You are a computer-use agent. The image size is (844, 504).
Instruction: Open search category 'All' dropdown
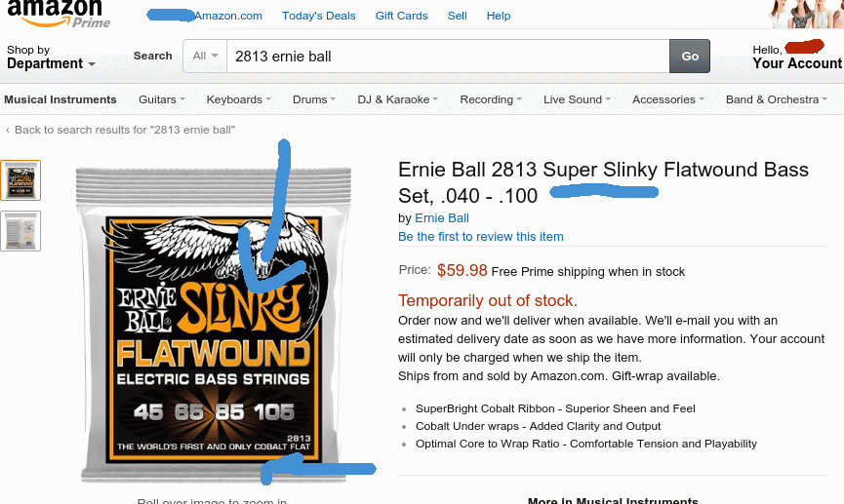click(x=205, y=57)
